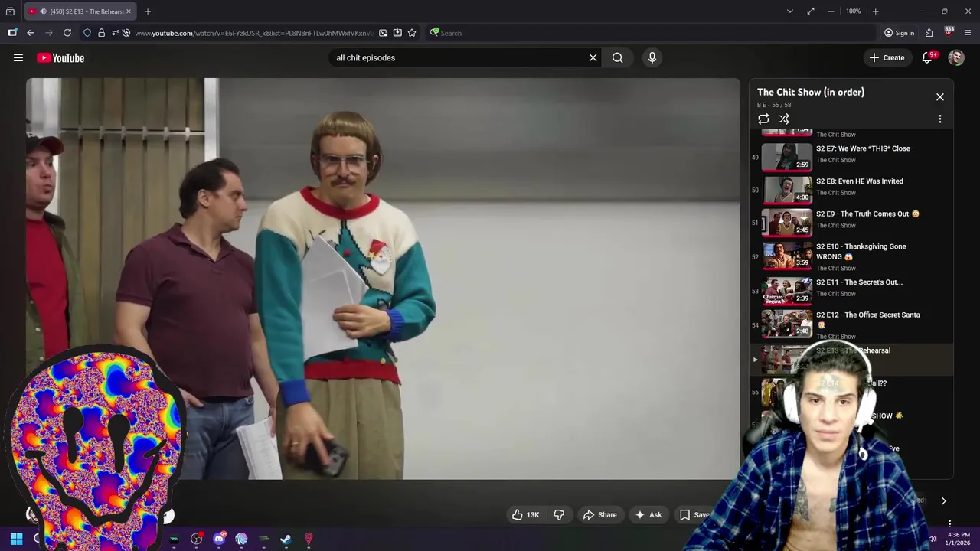
Task: Sign in to the browser account
Action: point(899,33)
